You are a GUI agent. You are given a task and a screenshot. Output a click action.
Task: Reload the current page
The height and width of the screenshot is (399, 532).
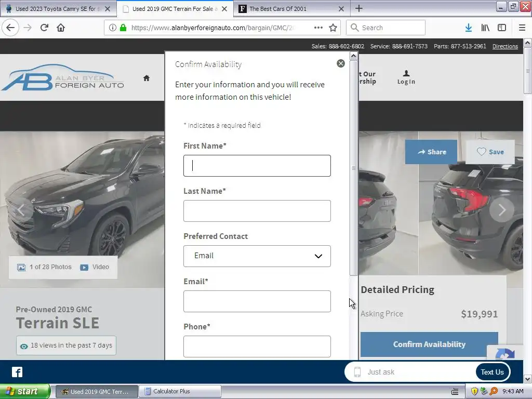click(44, 28)
